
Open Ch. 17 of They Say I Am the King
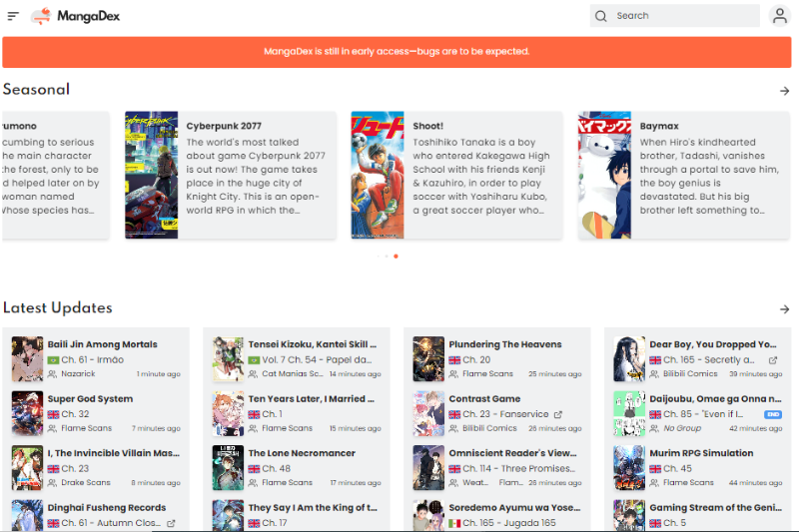pos(275,523)
